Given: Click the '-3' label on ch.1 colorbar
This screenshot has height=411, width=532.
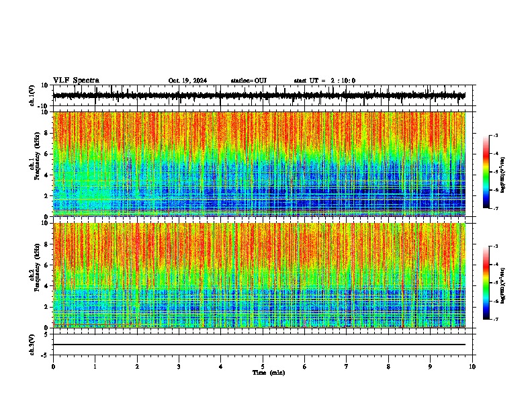Looking at the screenshot, I should click(x=495, y=135).
